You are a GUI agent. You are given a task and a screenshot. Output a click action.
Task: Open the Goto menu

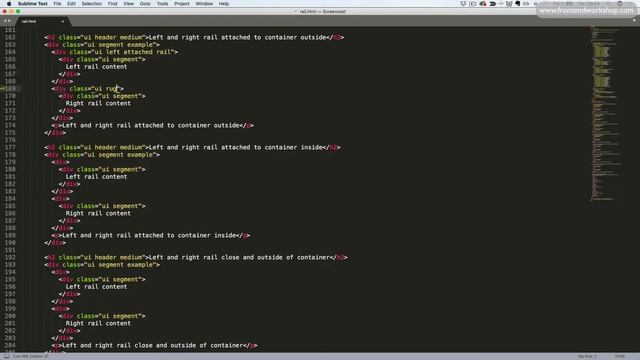[x=145, y=4]
